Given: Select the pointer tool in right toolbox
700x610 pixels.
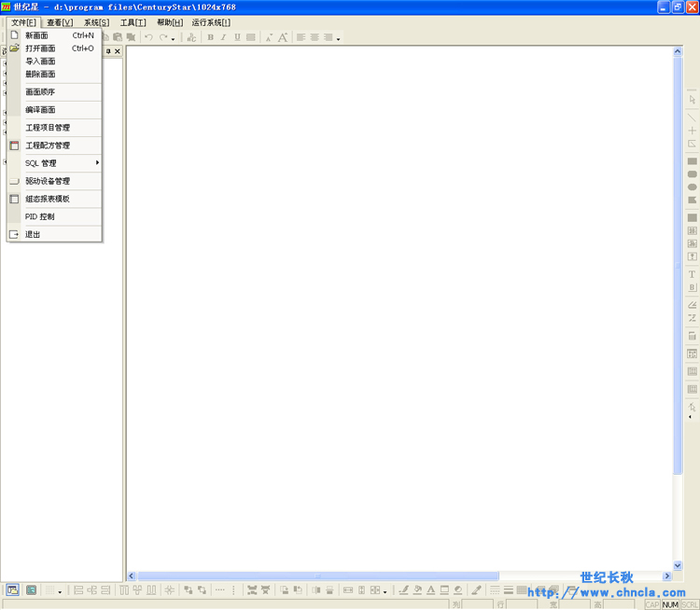Looking at the screenshot, I should [x=693, y=100].
